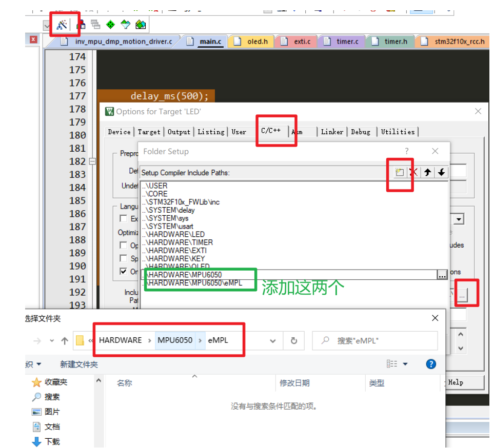Expand chevron after HARDWARE breadcrumb

pos(150,341)
